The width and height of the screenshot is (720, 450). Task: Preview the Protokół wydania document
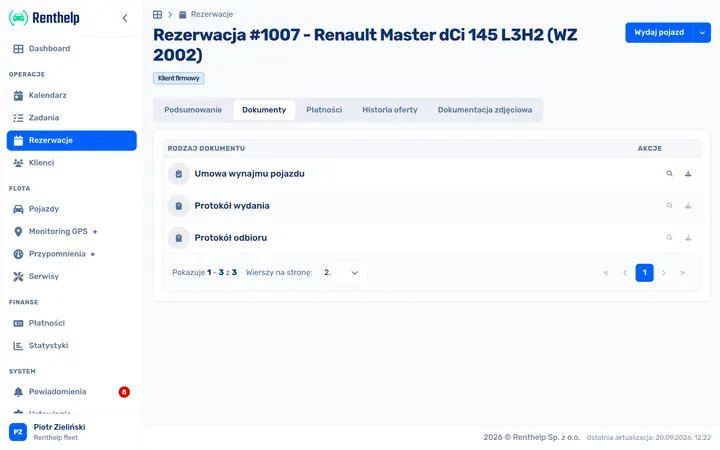[x=669, y=206]
